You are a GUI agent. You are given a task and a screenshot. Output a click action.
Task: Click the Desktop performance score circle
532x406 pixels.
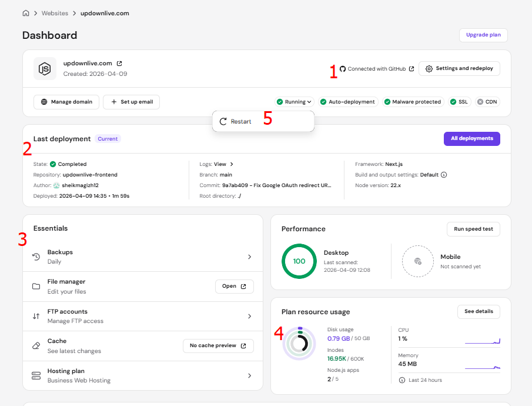pyautogui.click(x=299, y=261)
